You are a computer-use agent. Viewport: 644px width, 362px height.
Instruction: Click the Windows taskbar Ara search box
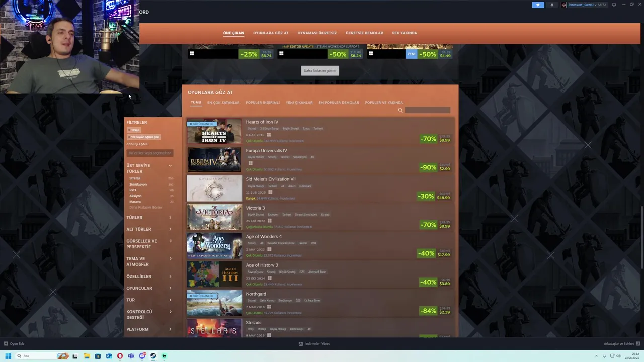click(x=42, y=356)
